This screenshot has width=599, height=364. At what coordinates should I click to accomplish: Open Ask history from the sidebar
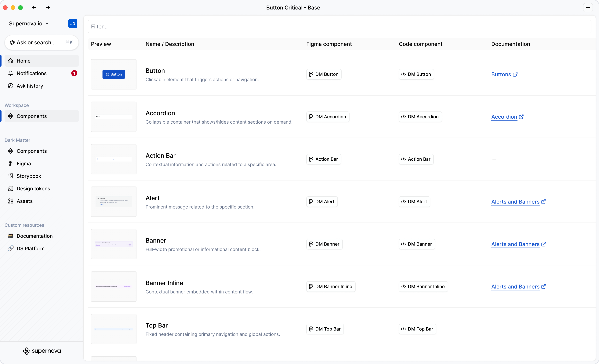tap(30, 86)
